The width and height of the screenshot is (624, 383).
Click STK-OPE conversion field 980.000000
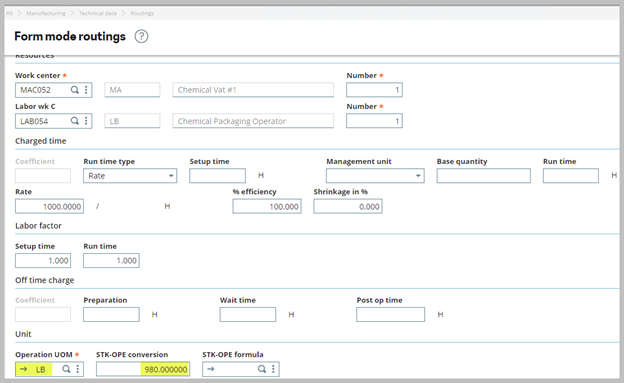[x=143, y=369]
